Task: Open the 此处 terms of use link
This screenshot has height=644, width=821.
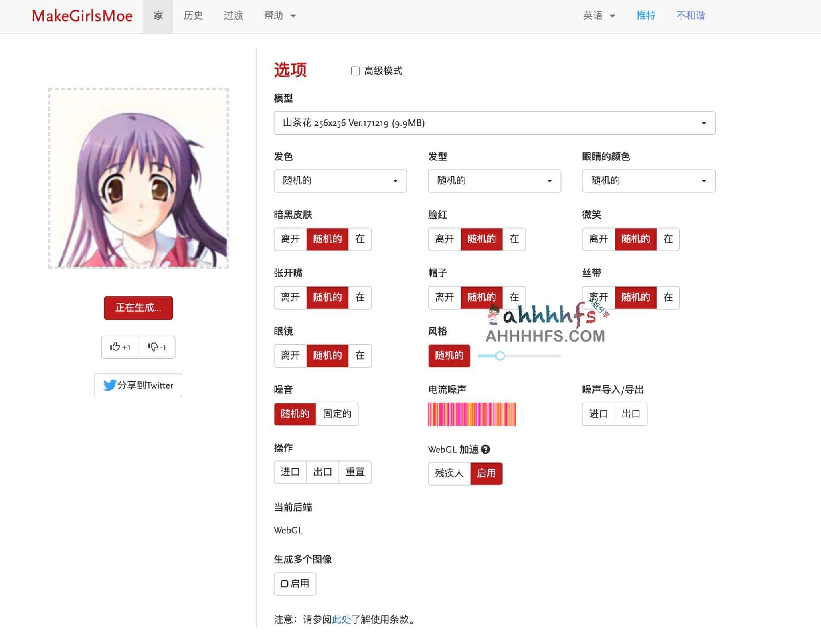Action: tap(341, 619)
